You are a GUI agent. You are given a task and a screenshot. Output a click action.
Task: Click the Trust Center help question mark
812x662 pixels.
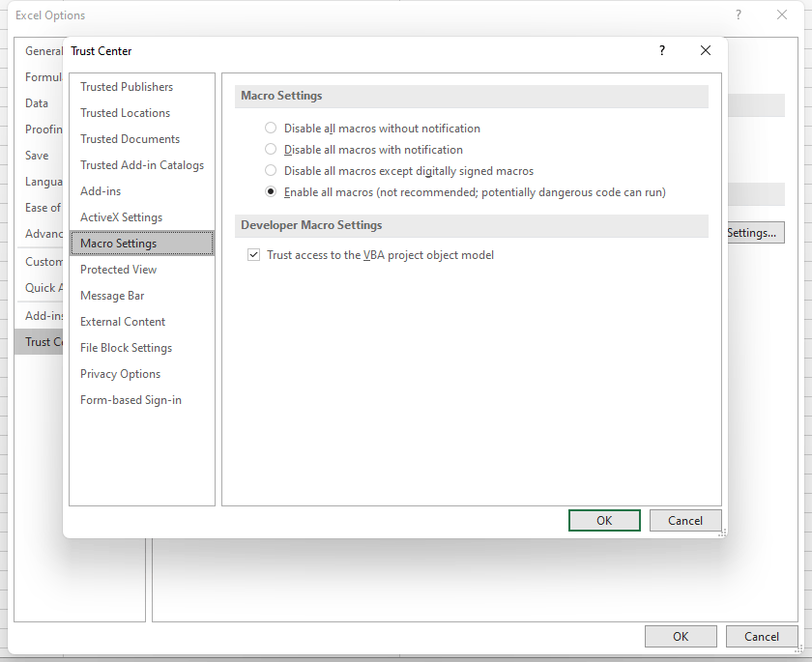click(x=662, y=50)
